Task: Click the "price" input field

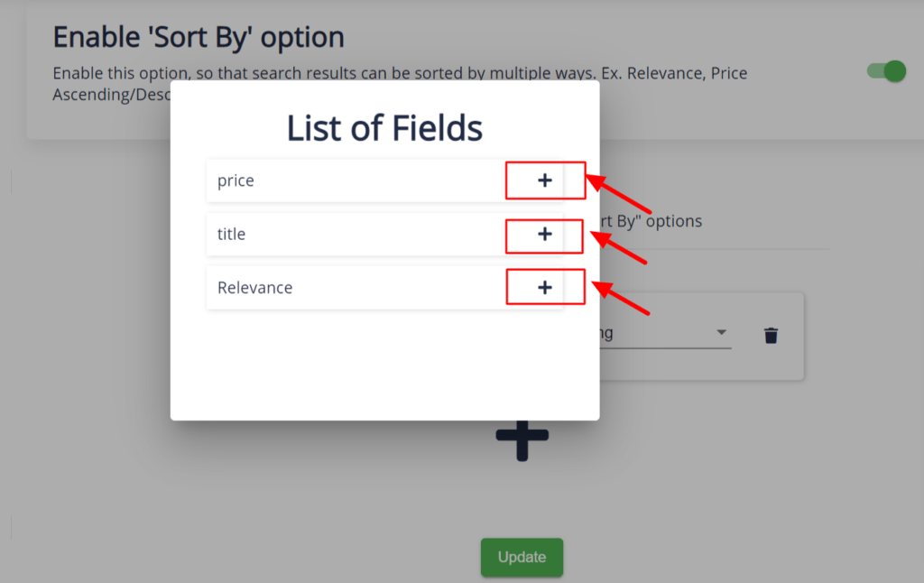Action: tap(352, 180)
